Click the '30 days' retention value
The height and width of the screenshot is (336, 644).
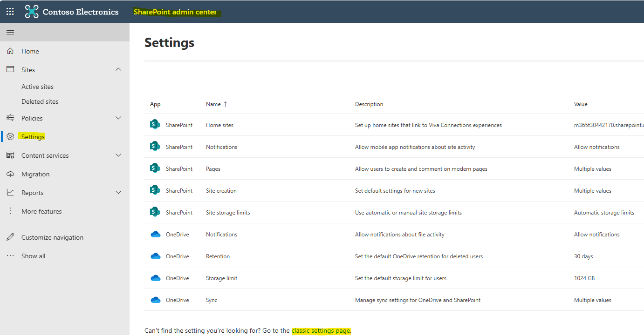[x=583, y=256]
